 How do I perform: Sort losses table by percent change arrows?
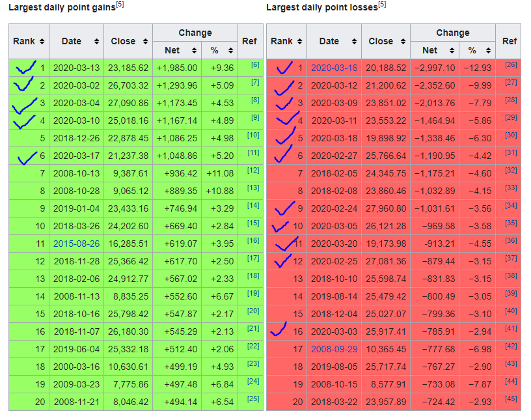coord(488,51)
